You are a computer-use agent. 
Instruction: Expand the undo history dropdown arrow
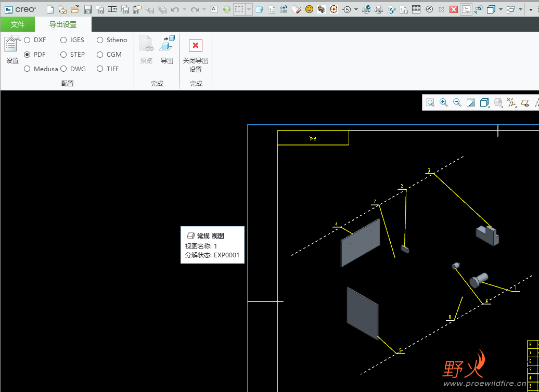click(x=184, y=9)
